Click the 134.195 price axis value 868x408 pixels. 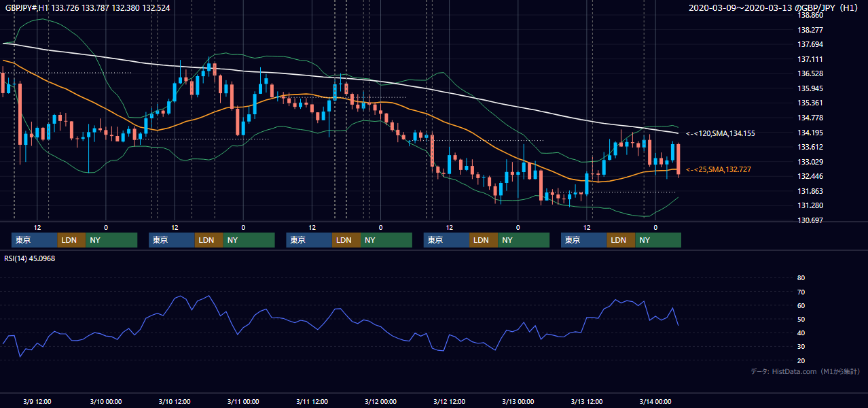[810, 133]
